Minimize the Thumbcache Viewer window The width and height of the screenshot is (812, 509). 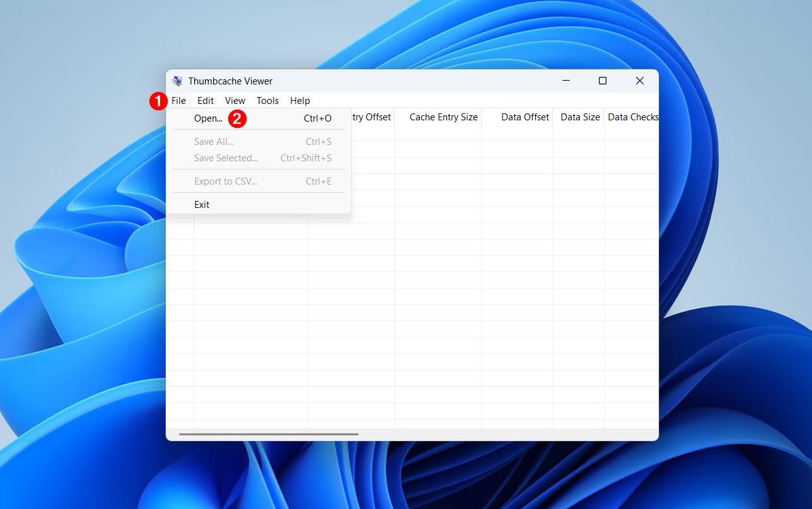[x=565, y=81]
